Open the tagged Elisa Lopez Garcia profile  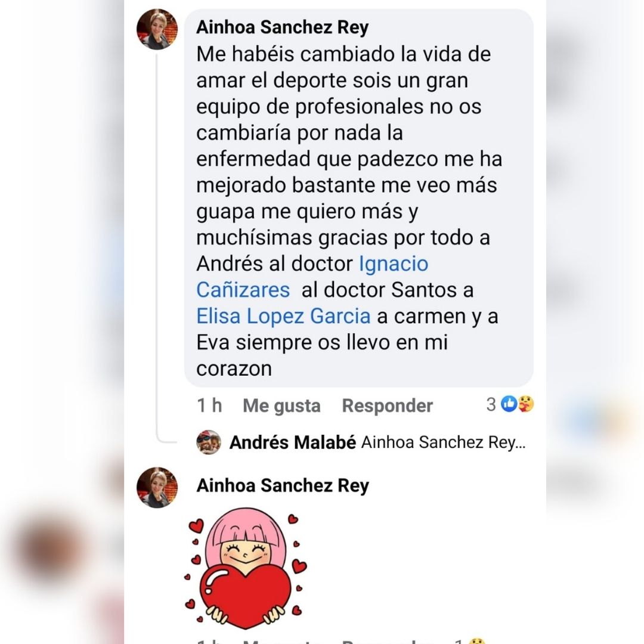[x=283, y=316]
